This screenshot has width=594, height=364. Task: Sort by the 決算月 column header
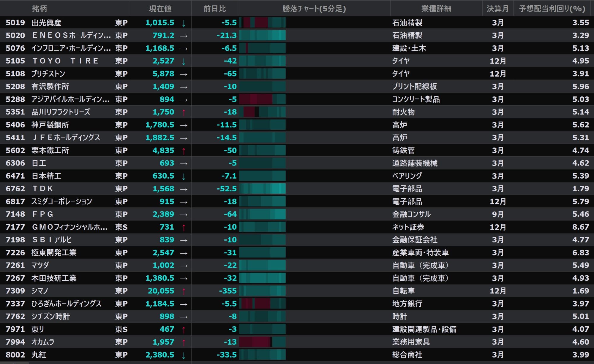[x=497, y=8]
